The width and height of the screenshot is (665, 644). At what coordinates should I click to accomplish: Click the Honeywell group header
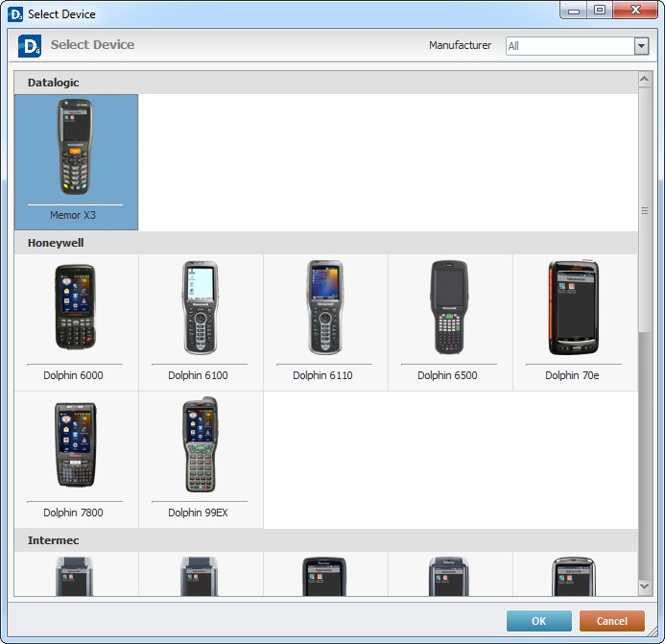tap(325, 243)
